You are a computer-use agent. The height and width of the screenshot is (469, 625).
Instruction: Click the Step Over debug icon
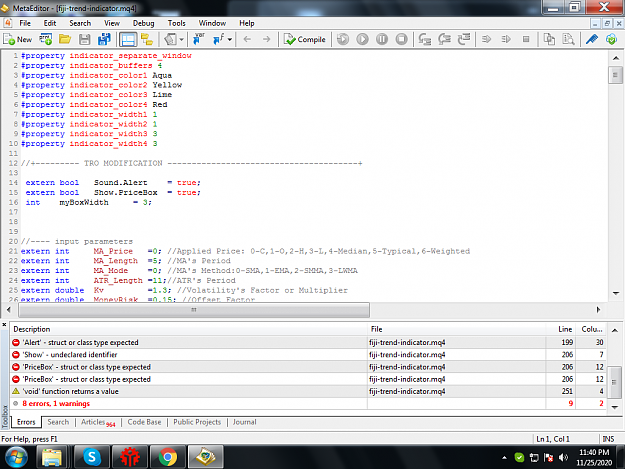[x=444, y=39]
